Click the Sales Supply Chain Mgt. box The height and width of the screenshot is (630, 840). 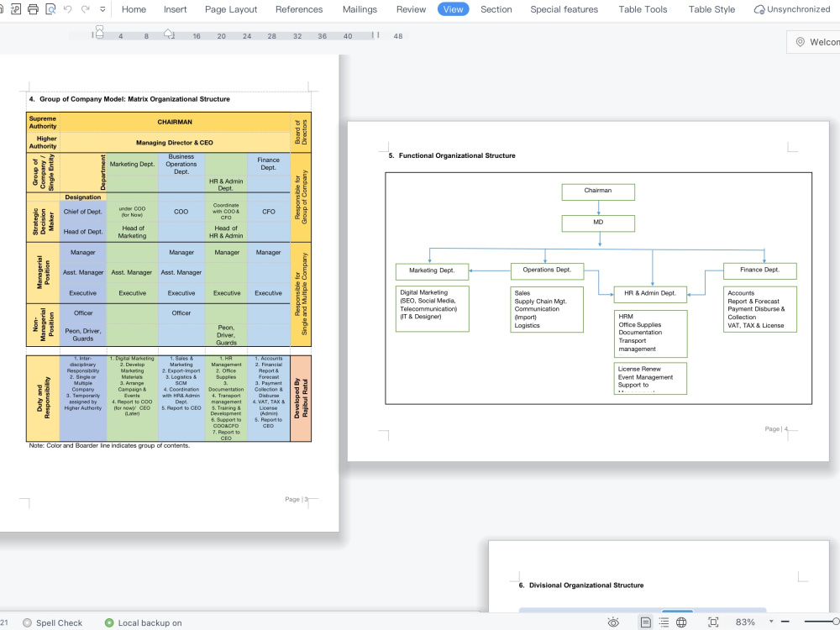click(x=547, y=309)
